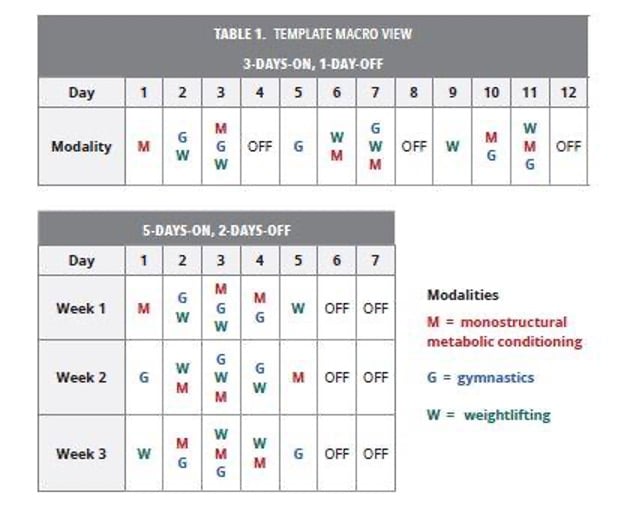Click the "TABLE 1. TEMPLATE MACRO VIEW" title
Image resolution: width=634 pixels, height=514 pixels.
[x=312, y=34]
